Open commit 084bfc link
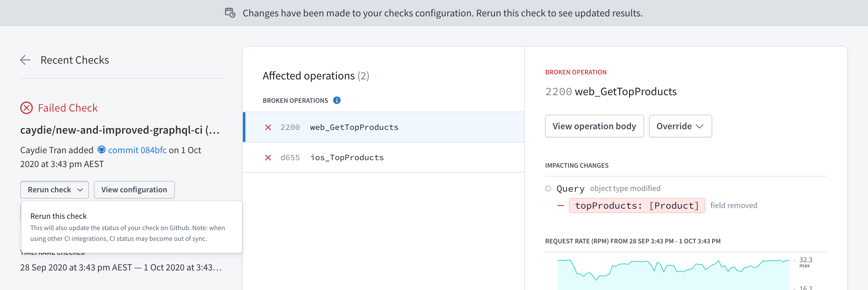The image size is (868, 290). [x=137, y=149]
